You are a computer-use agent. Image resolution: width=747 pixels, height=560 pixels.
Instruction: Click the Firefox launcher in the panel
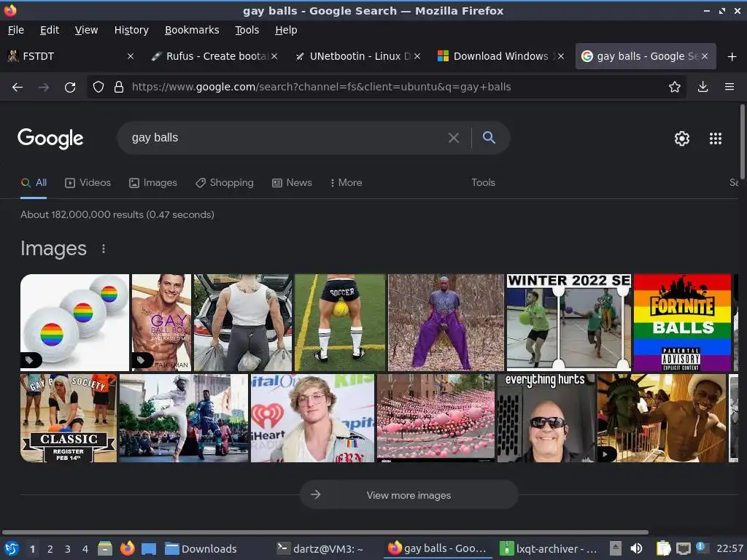(127, 548)
